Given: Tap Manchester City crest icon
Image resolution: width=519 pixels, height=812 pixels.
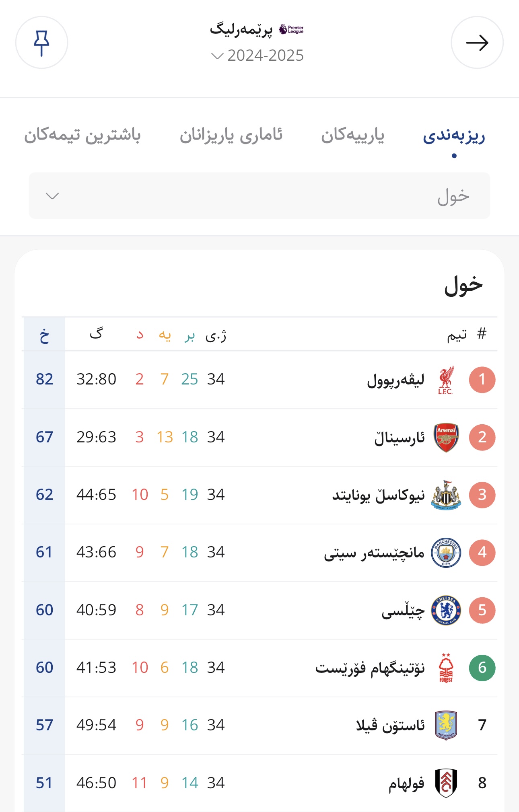Looking at the screenshot, I should point(446,553).
